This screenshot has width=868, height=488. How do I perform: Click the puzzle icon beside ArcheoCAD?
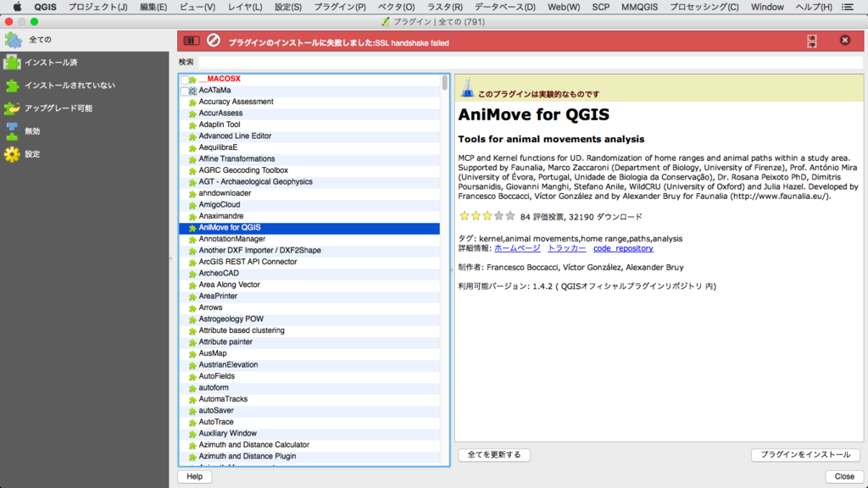coord(192,274)
